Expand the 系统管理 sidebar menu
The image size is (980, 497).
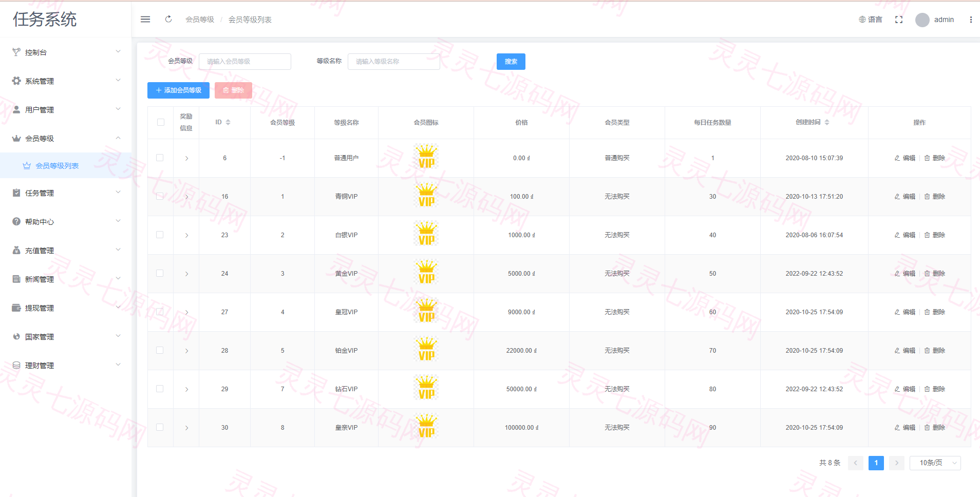(66, 81)
